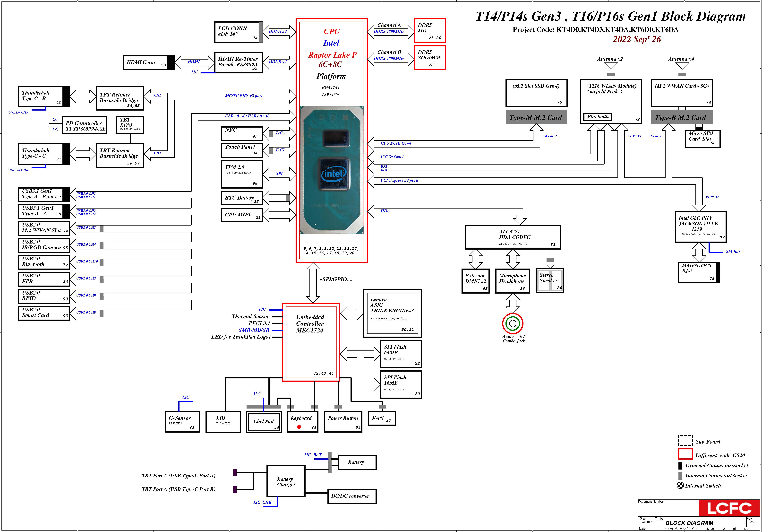Screen dimensions: 762x532
Task: Select the Touch Panel block
Action: click(x=242, y=151)
